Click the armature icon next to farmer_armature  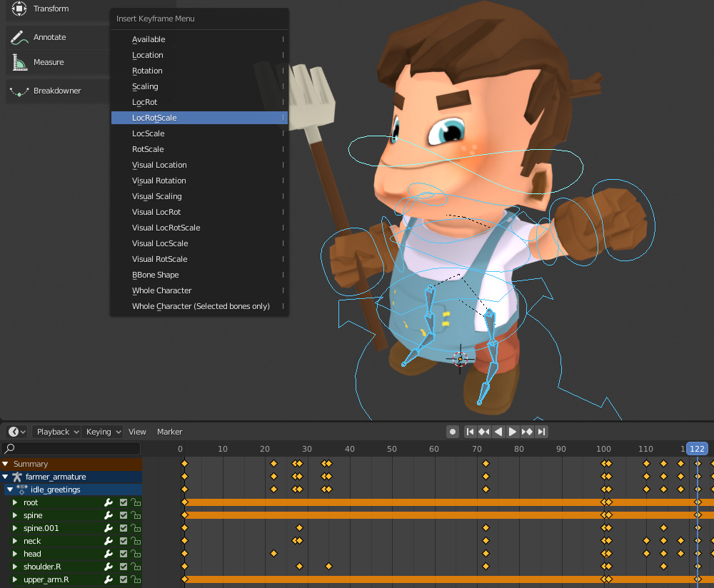tap(19, 477)
